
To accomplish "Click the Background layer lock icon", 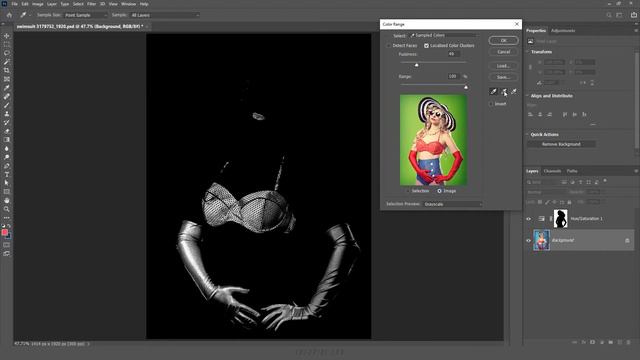I will 627,240.
